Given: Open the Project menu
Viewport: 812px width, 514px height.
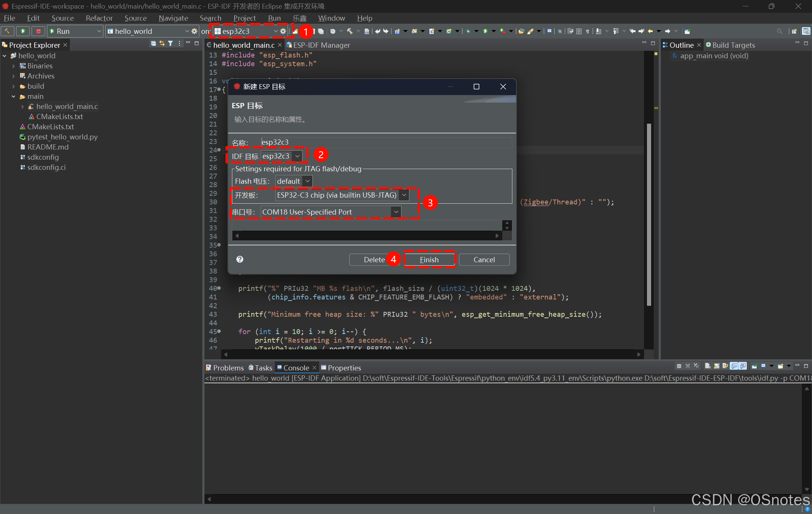Looking at the screenshot, I should point(244,18).
